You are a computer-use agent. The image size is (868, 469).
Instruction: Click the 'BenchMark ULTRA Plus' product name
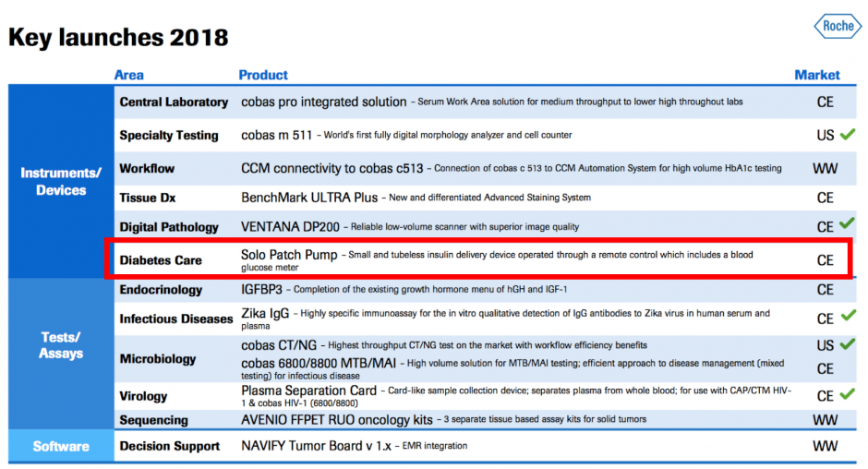pos(309,198)
